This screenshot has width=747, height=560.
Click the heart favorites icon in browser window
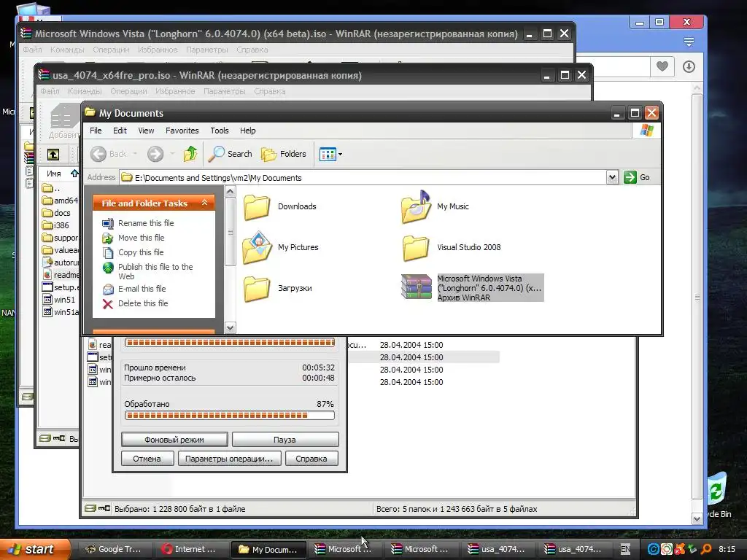662,66
